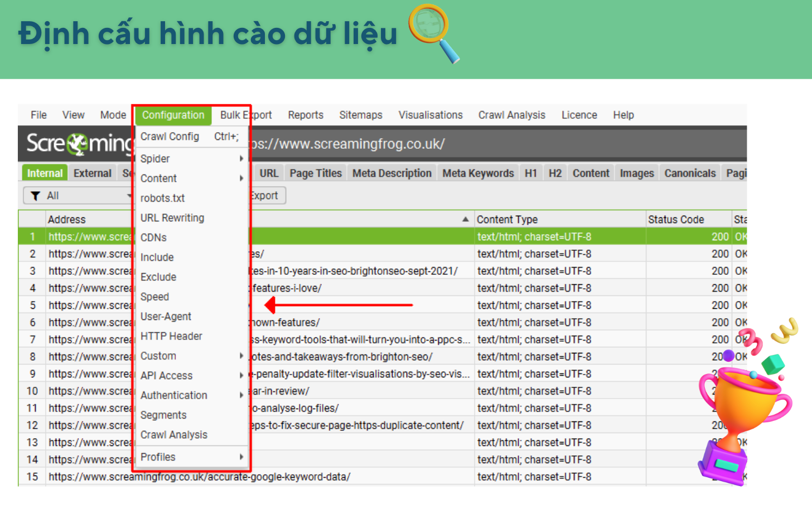812x505 pixels.
Task: Switch to the Page Titles tab
Action: click(x=316, y=173)
